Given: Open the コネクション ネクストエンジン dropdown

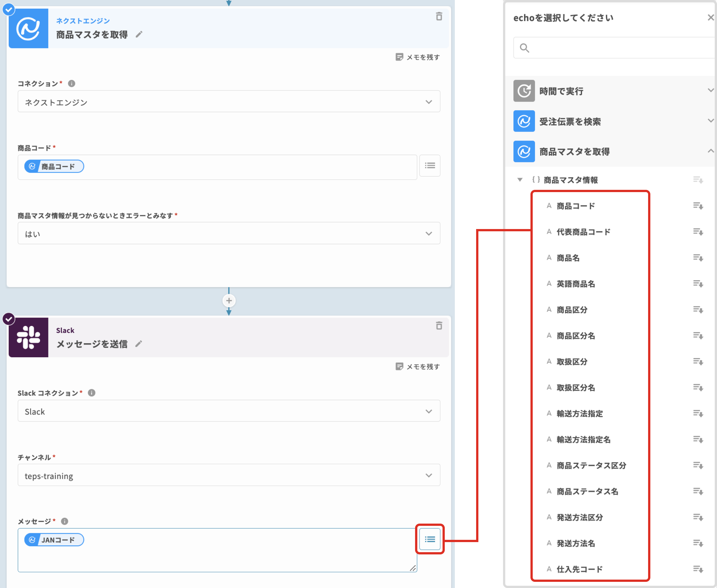Looking at the screenshot, I should pyautogui.click(x=229, y=102).
